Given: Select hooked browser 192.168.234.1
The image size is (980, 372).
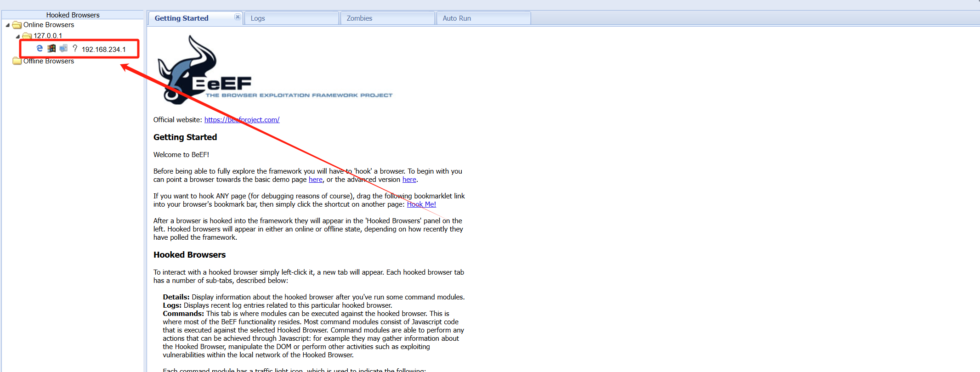Looking at the screenshot, I should point(103,49).
